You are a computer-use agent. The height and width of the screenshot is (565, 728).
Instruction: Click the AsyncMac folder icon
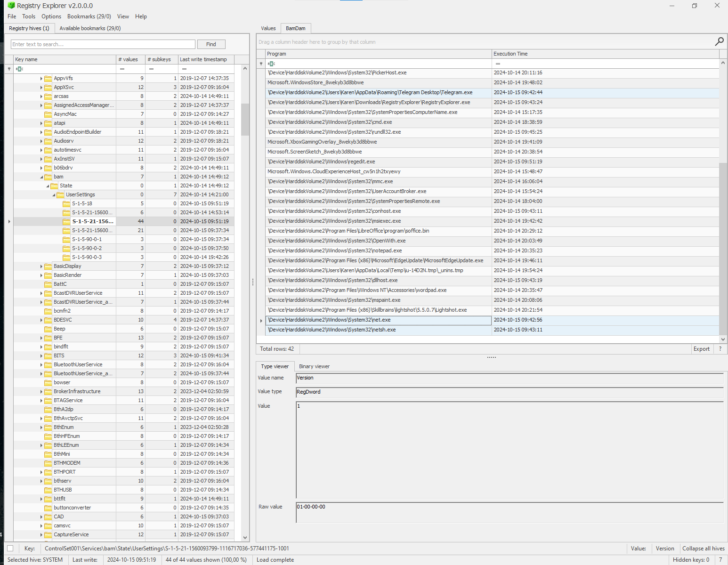(x=48, y=114)
